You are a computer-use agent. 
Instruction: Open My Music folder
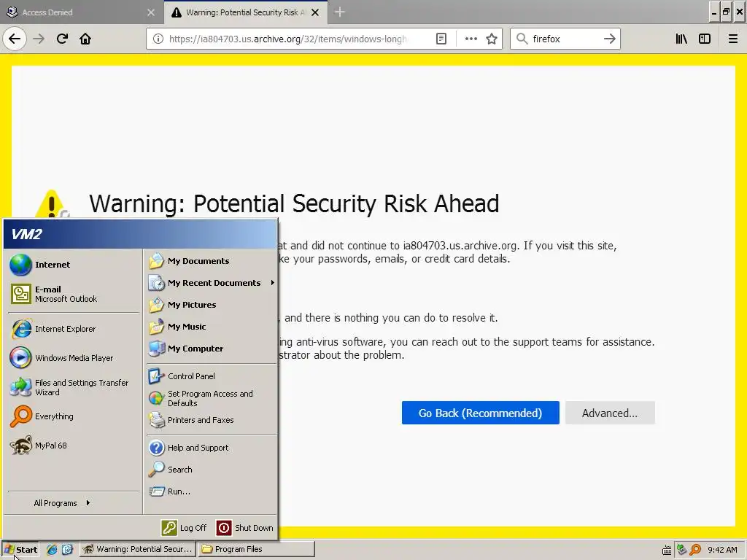pyautogui.click(x=212, y=327)
